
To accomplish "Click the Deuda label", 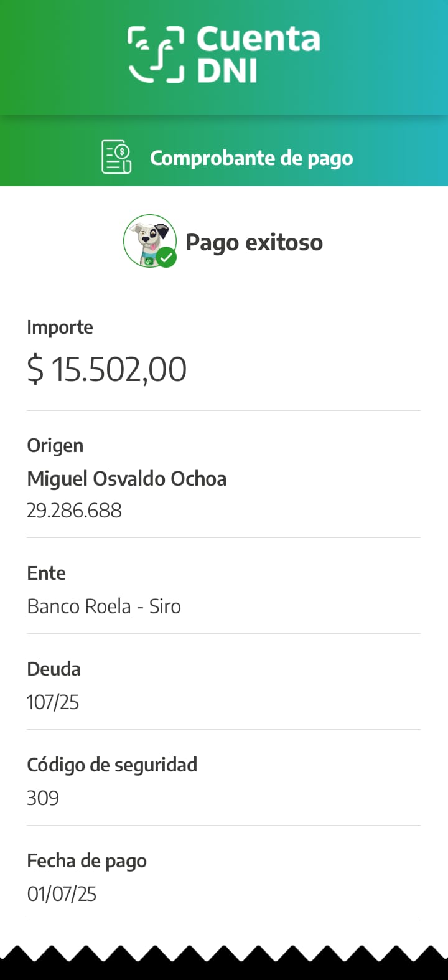I will [54, 669].
